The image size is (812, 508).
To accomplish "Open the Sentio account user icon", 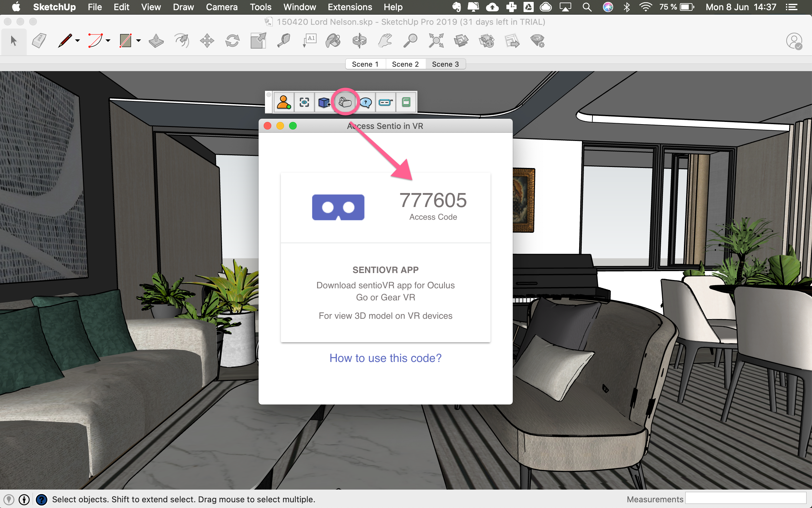I will [x=283, y=102].
